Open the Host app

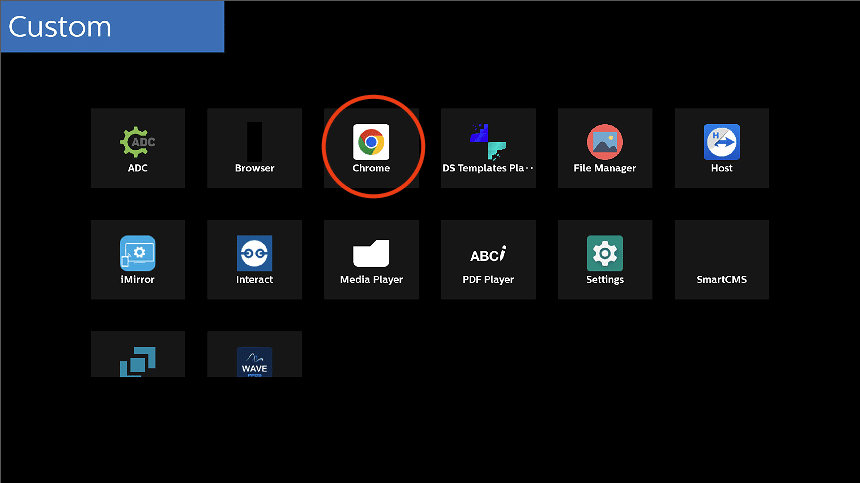(722, 148)
